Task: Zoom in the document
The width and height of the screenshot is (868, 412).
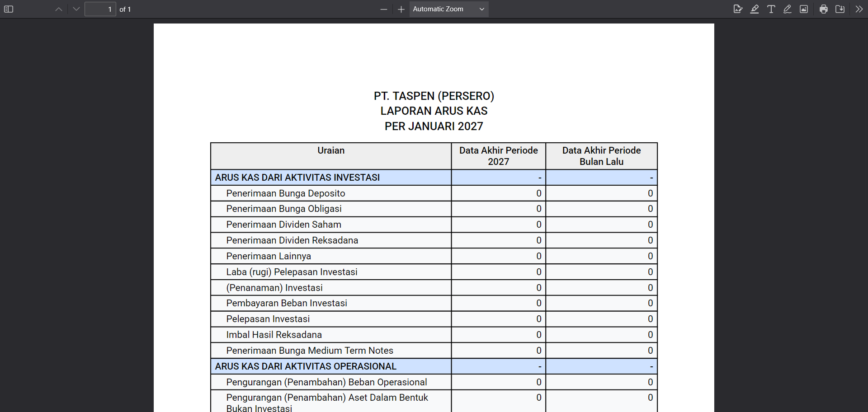Action: click(401, 9)
